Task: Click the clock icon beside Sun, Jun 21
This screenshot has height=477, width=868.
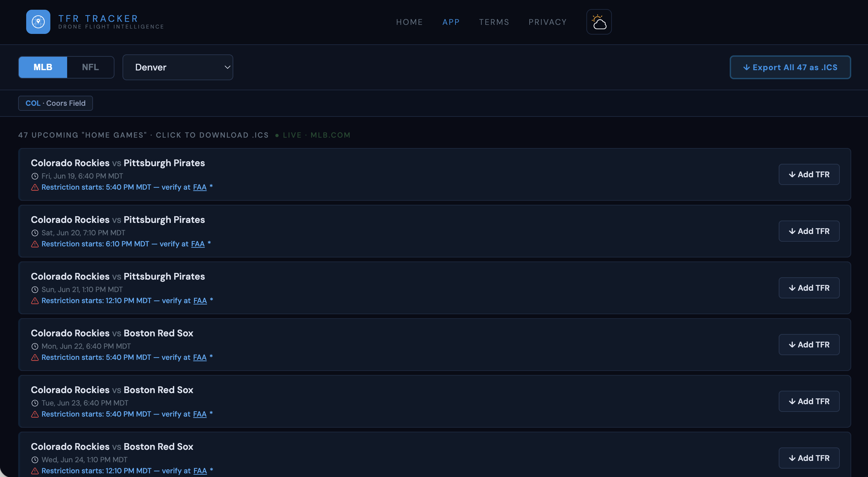Action: coord(35,290)
